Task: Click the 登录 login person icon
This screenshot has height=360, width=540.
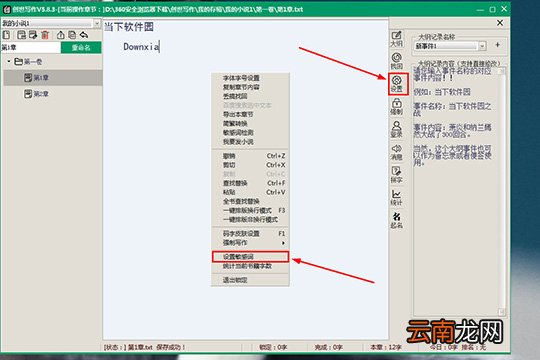Action: coord(396,129)
